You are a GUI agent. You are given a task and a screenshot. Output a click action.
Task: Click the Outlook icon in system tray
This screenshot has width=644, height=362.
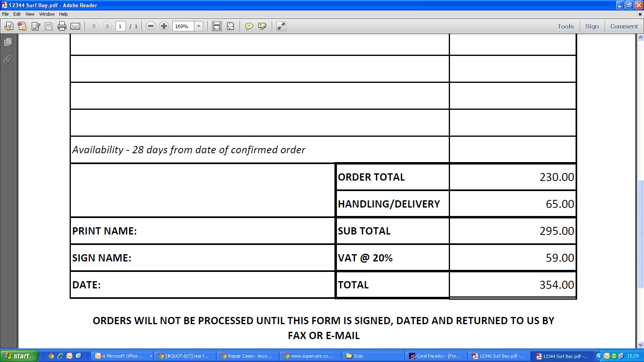[x=607, y=356]
